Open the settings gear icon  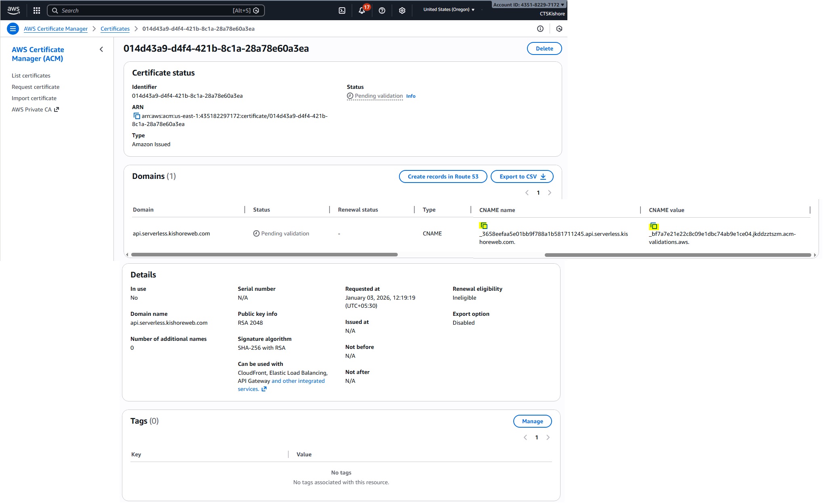402,10
